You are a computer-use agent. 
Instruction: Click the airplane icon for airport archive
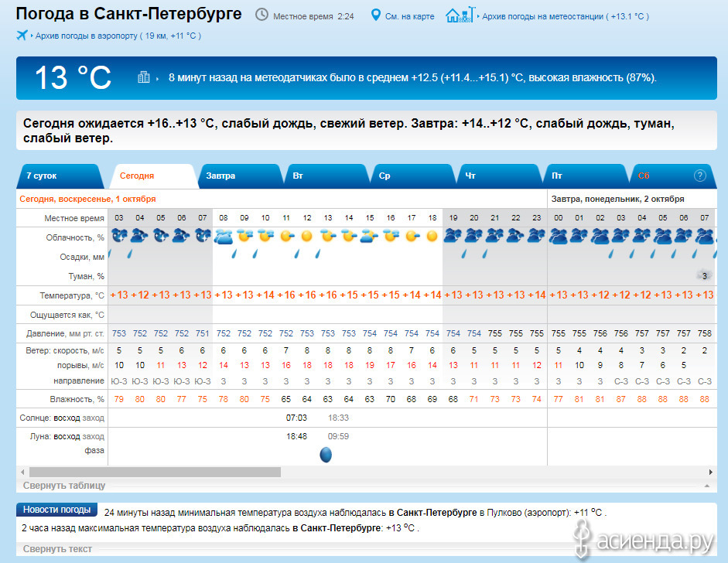click(22, 36)
